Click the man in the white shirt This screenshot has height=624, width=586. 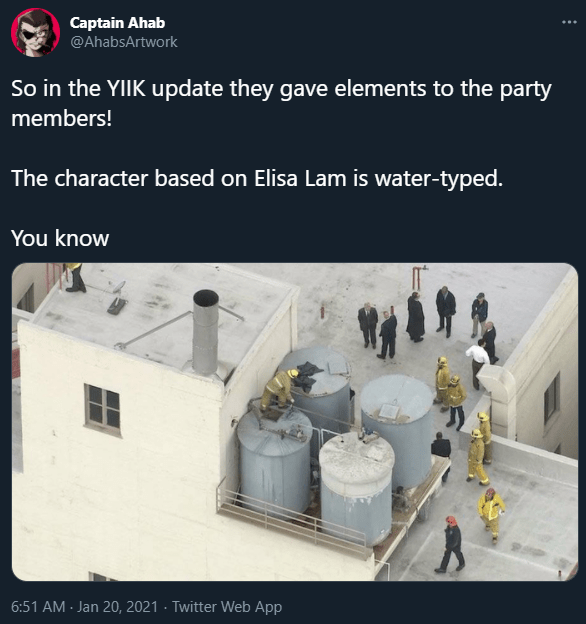477,364
